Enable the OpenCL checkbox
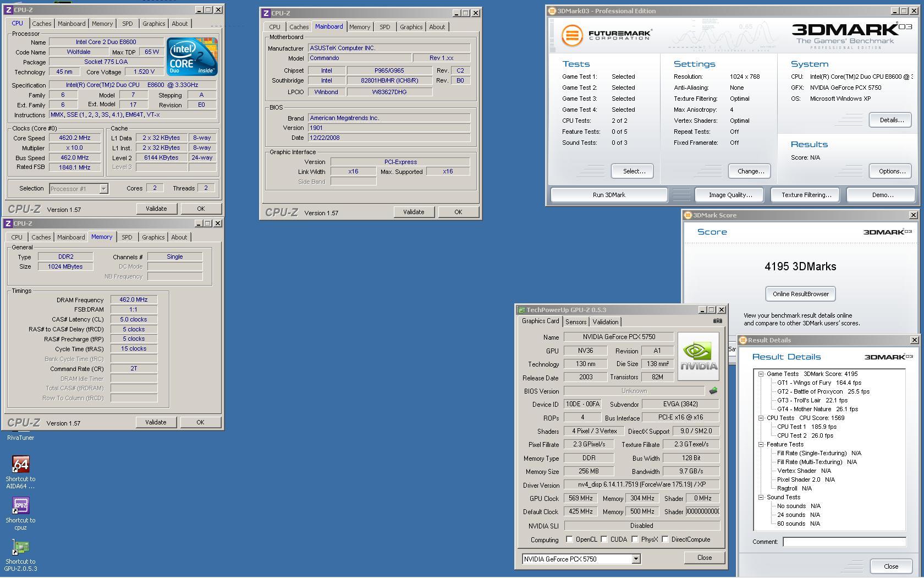Image resolution: width=924 pixels, height=578 pixels. pyautogui.click(x=569, y=539)
